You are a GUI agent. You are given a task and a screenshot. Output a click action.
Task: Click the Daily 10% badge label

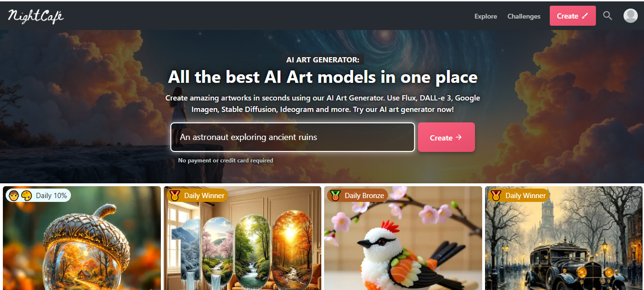coord(51,195)
